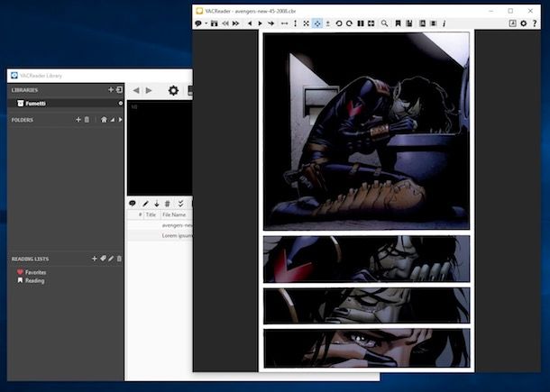This screenshot has width=550, height=392.
Task: Sort by the # column header
Action: [x=140, y=214]
